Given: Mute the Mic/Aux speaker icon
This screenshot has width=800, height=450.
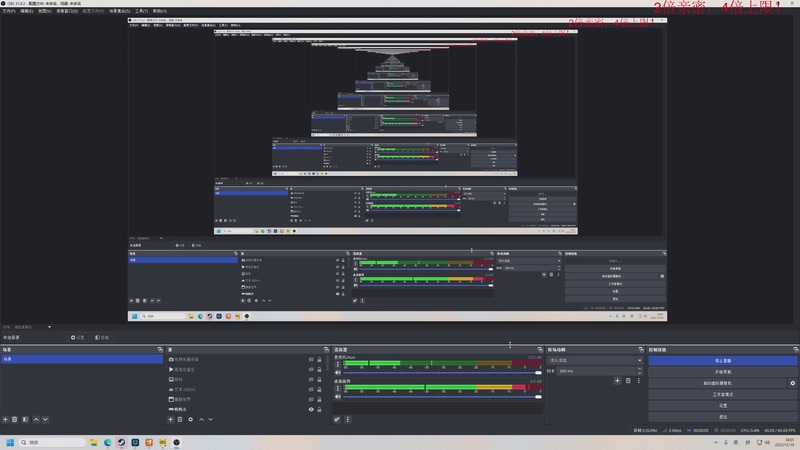Looking at the screenshot, I should point(337,372).
